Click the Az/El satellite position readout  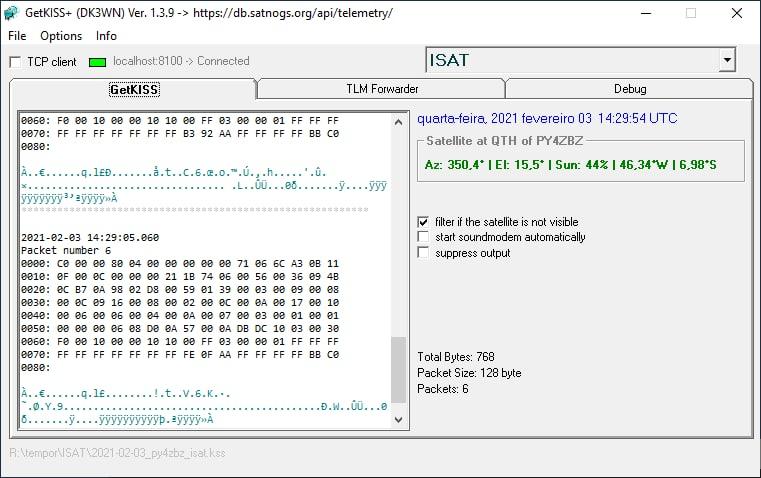pos(570,165)
